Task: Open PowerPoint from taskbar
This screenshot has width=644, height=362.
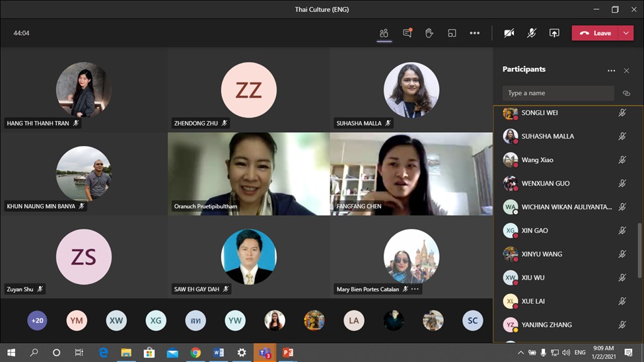Action: pos(288,353)
